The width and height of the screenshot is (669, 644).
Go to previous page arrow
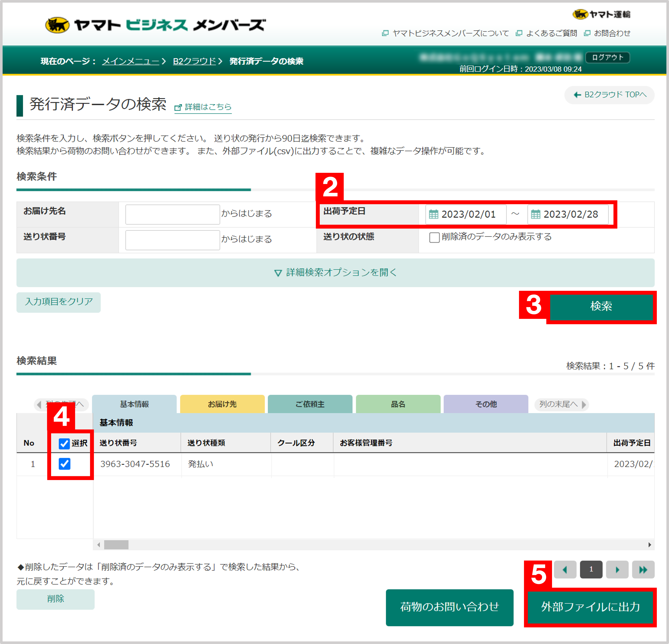point(565,570)
